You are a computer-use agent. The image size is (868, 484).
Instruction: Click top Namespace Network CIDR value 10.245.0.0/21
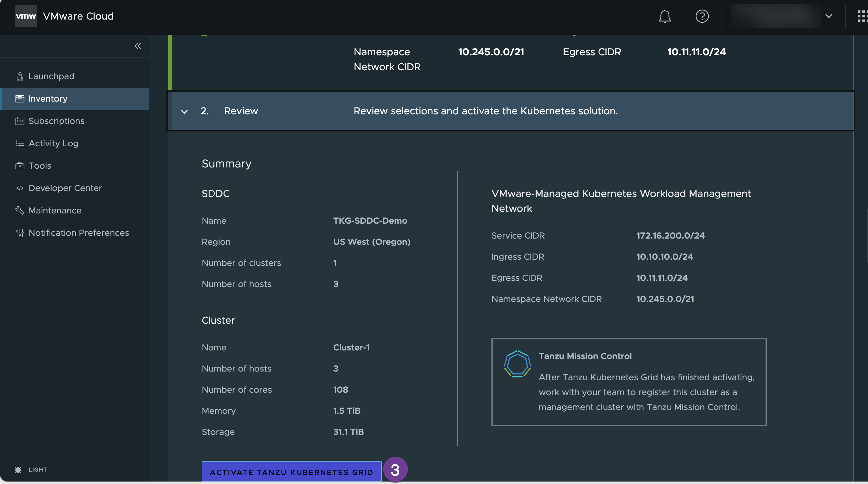click(491, 52)
